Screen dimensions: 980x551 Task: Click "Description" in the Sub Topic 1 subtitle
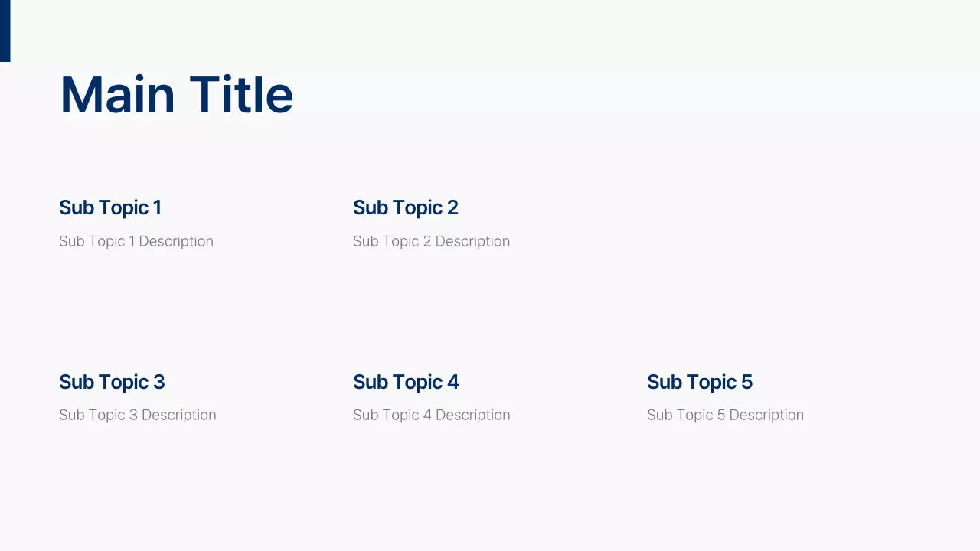176,241
